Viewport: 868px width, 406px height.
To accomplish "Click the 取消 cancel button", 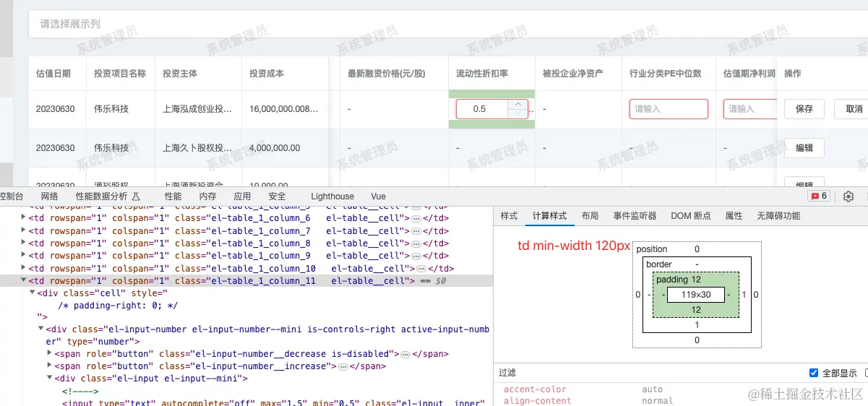I will point(853,109).
